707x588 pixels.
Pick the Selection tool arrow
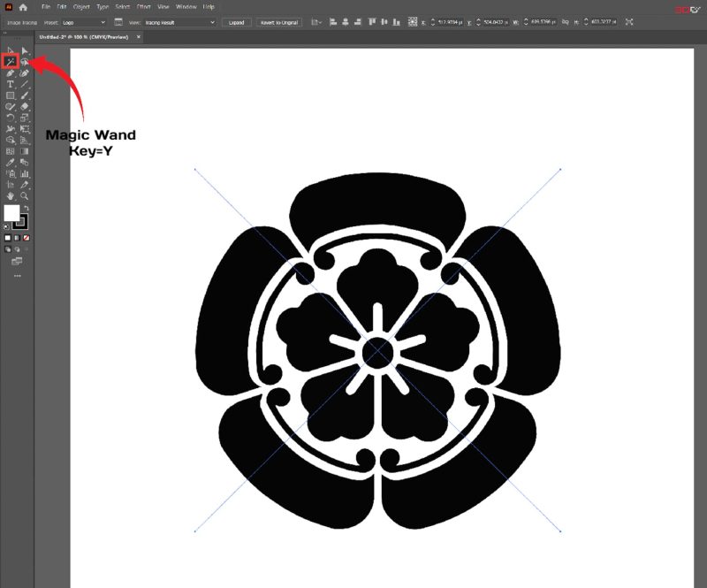pyautogui.click(x=10, y=50)
